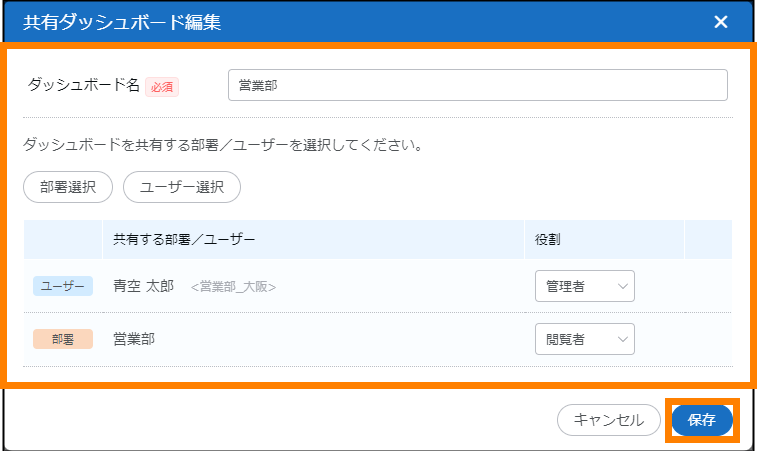Open the 閲覧者 role dropdown for 営業部
Screen dimensions: 757x451
(x=584, y=339)
